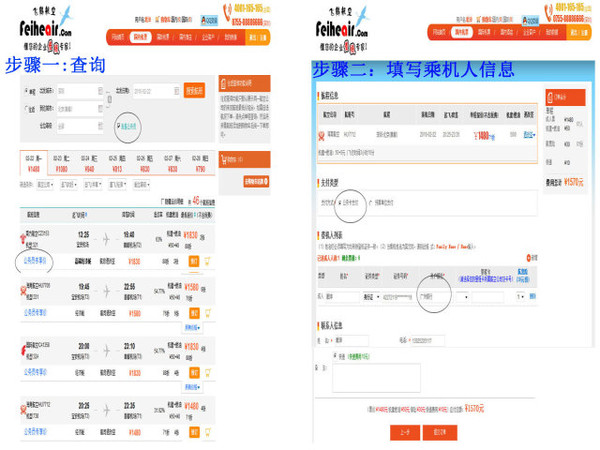The width and height of the screenshot is (600, 450).
Task: Click book button for 12:25 flight
Action: click(194, 261)
